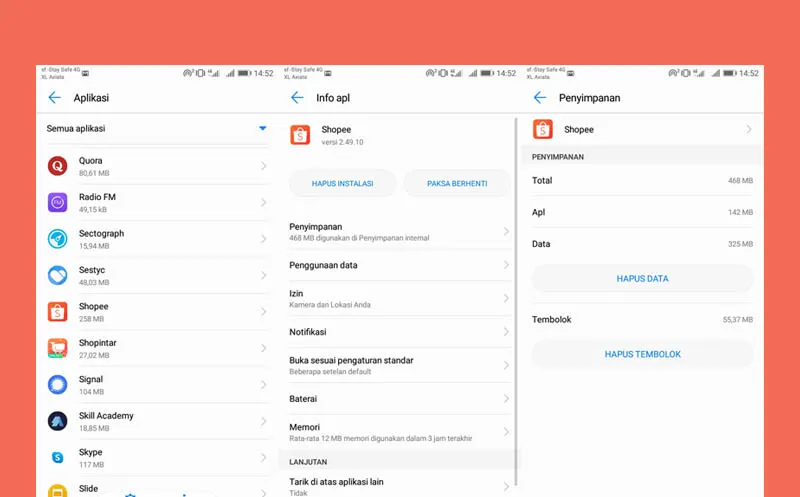Screen dimensions: 800x497
Task: Expand the Shopee chevron in Penyimpanan screen
Action: click(x=748, y=130)
